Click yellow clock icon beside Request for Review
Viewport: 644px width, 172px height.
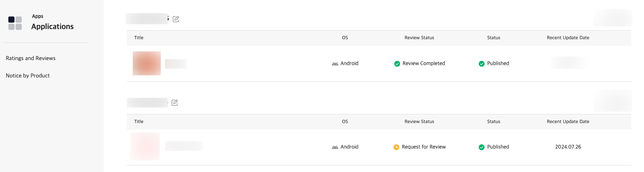[396, 147]
